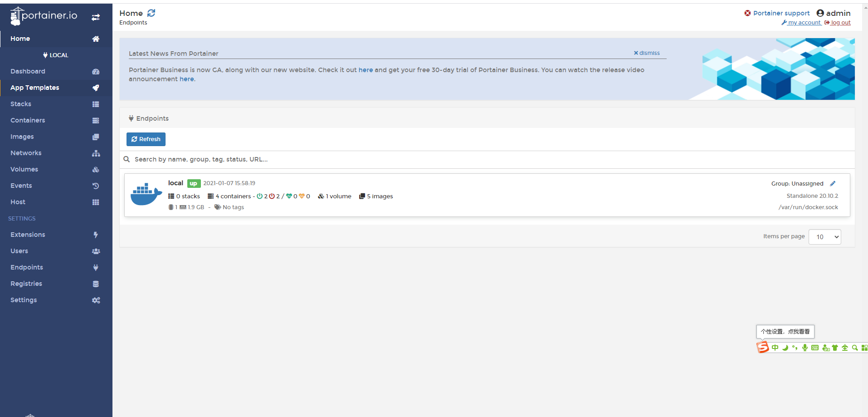Click the Extensions bolt icon
Viewport: 868px width, 417px height.
point(96,235)
